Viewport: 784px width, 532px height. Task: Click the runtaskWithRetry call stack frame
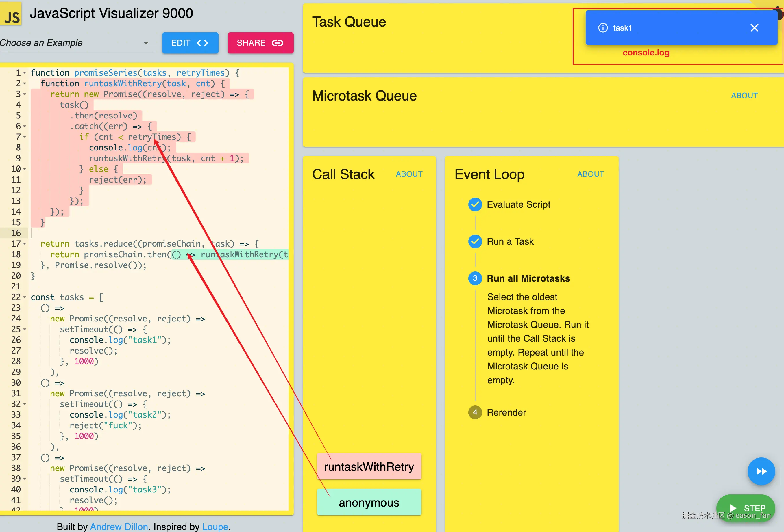pyautogui.click(x=369, y=467)
